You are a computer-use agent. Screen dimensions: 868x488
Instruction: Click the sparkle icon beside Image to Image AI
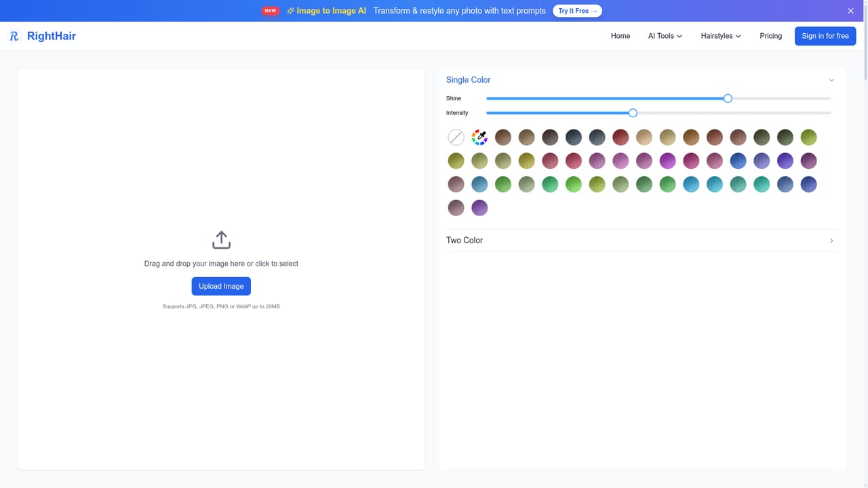coord(290,11)
